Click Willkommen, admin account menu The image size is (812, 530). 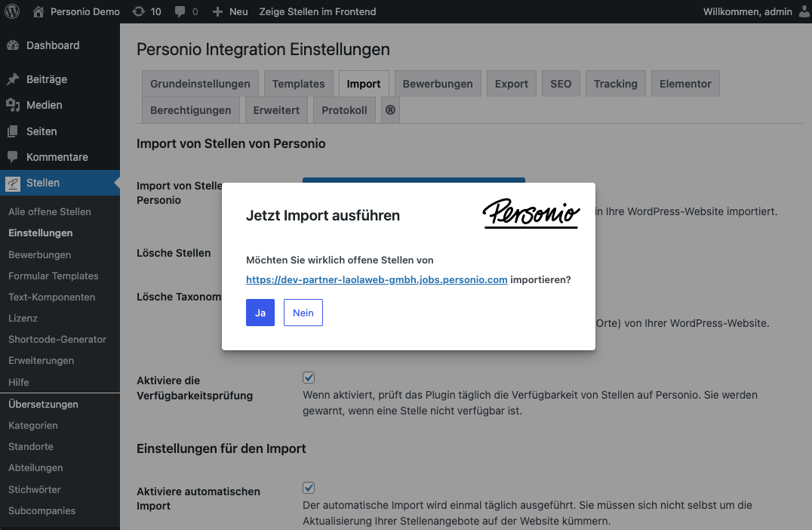[x=747, y=11]
